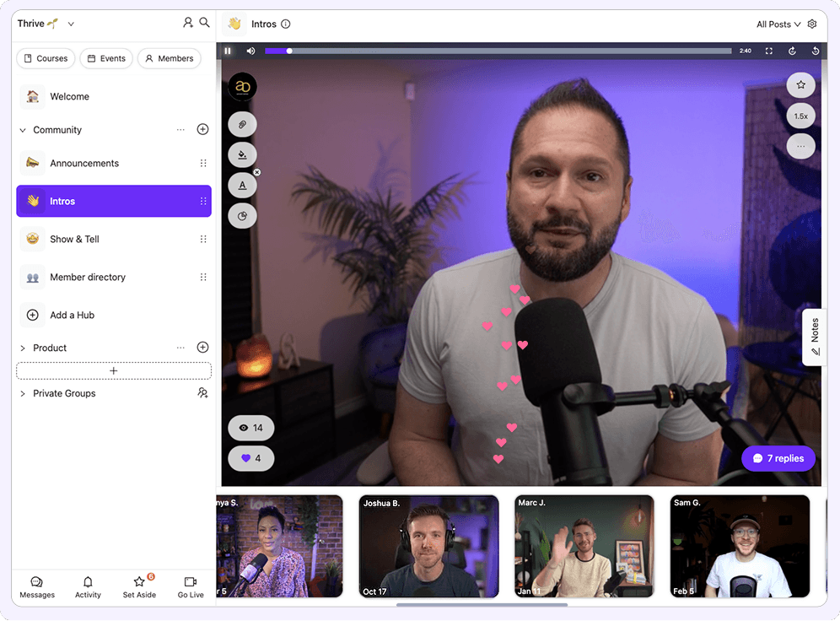Screen dimensions: 840x621
Task: Click the dashed add section box
Action: (x=114, y=370)
